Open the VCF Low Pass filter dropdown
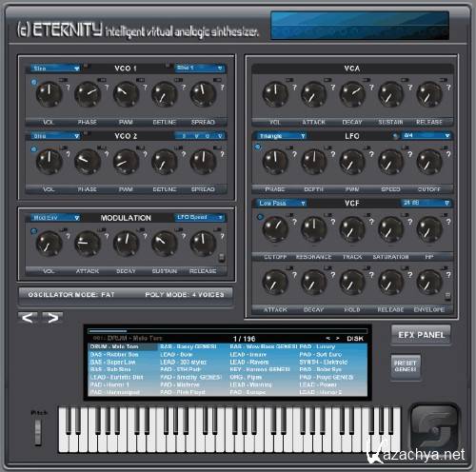476x472 pixels. pyautogui.click(x=282, y=203)
